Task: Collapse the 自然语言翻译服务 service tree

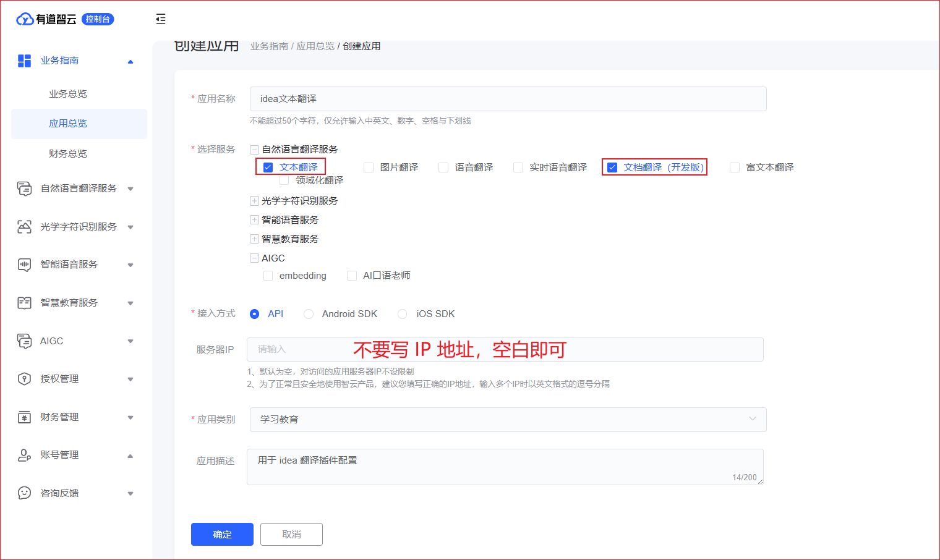Action: tap(254, 150)
